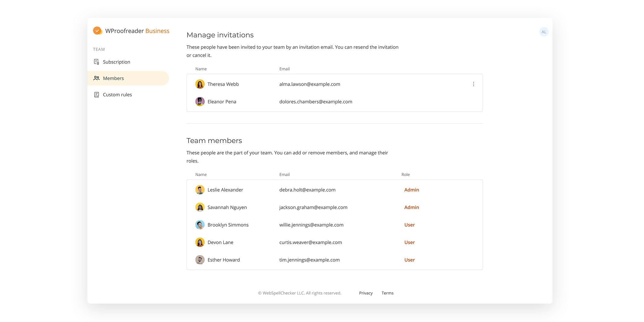Viewport: 644px width, 322px height.
Task: Open the Privacy footer link
Action: 366,293
